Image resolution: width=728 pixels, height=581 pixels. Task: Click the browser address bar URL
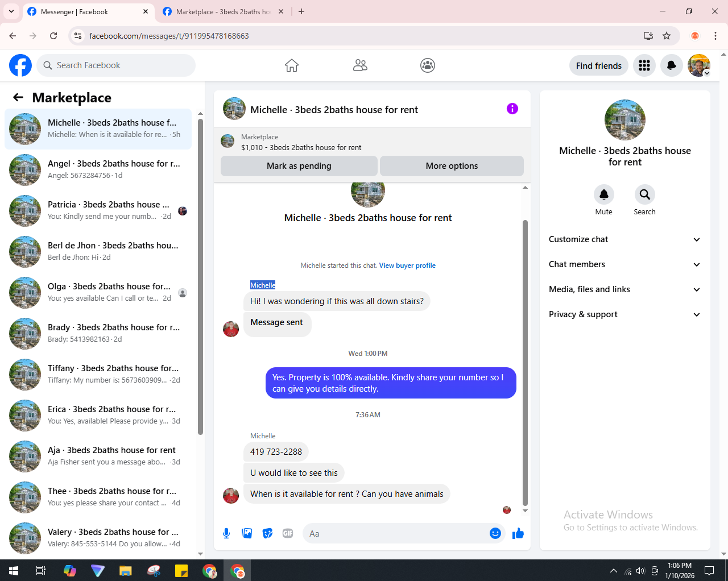[169, 36]
